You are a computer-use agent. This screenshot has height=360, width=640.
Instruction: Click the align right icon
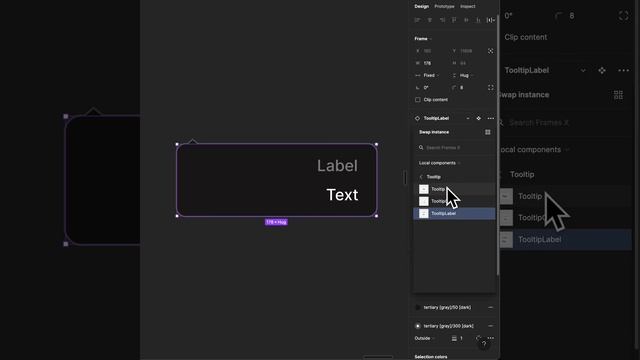click(x=442, y=20)
